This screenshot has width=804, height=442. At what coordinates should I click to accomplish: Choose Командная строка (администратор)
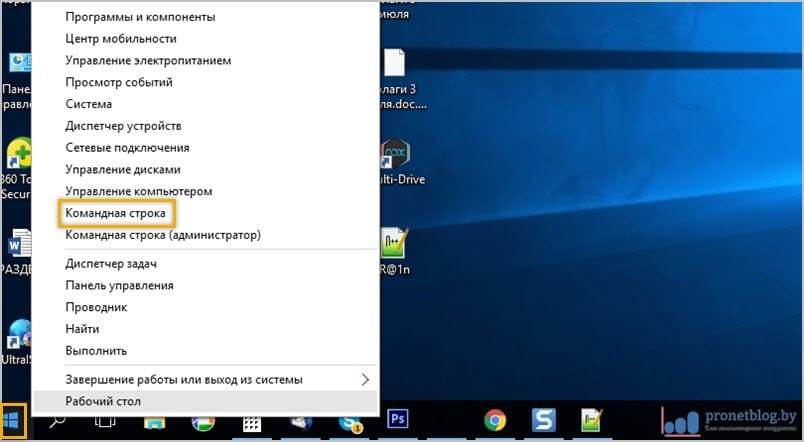pyautogui.click(x=162, y=235)
